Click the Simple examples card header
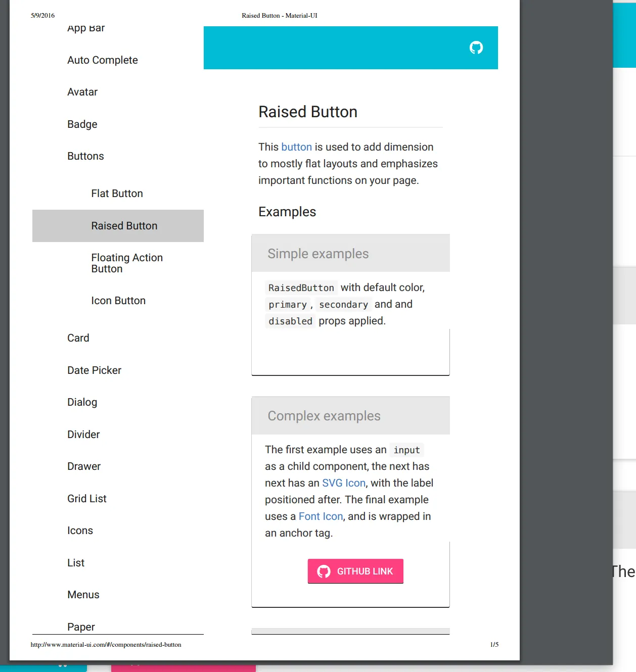 [x=350, y=254]
